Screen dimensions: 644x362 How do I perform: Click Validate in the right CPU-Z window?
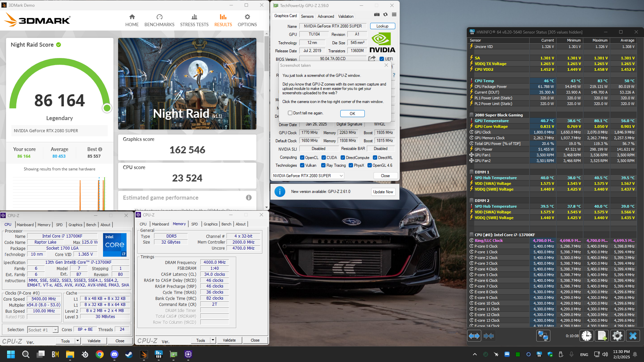pos(229,340)
